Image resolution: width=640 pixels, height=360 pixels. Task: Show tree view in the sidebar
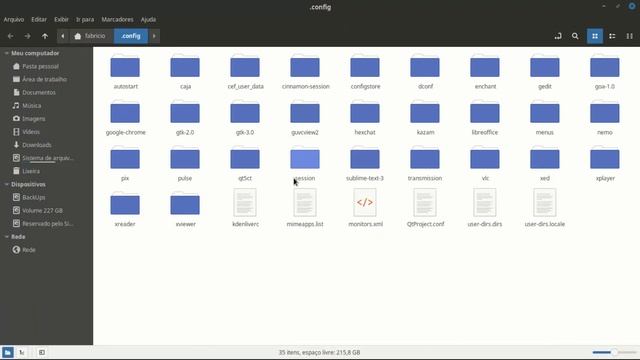coord(22,352)
